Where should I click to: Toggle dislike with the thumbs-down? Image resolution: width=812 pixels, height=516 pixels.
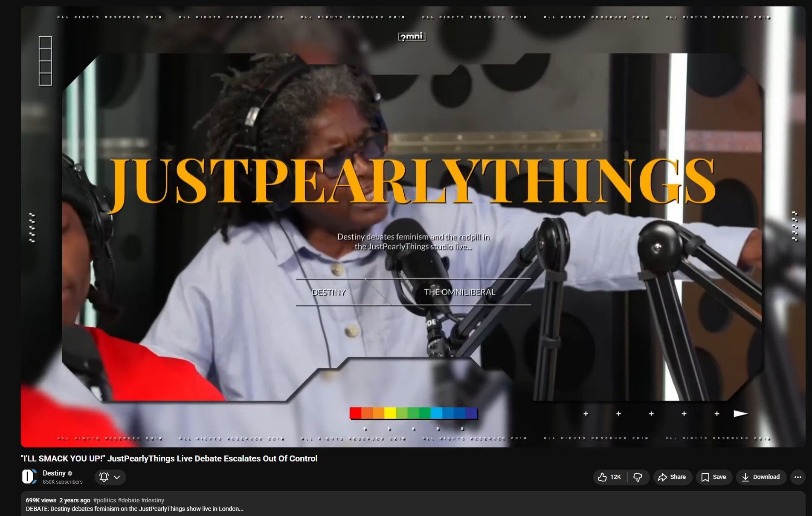pyautogui.click(x=638, y=477)
